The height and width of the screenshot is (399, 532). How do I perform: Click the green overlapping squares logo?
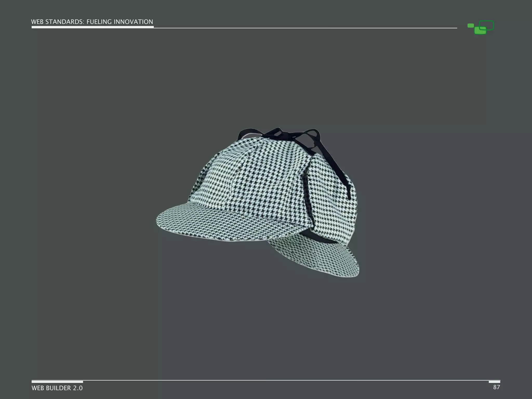tap(481, 28)
